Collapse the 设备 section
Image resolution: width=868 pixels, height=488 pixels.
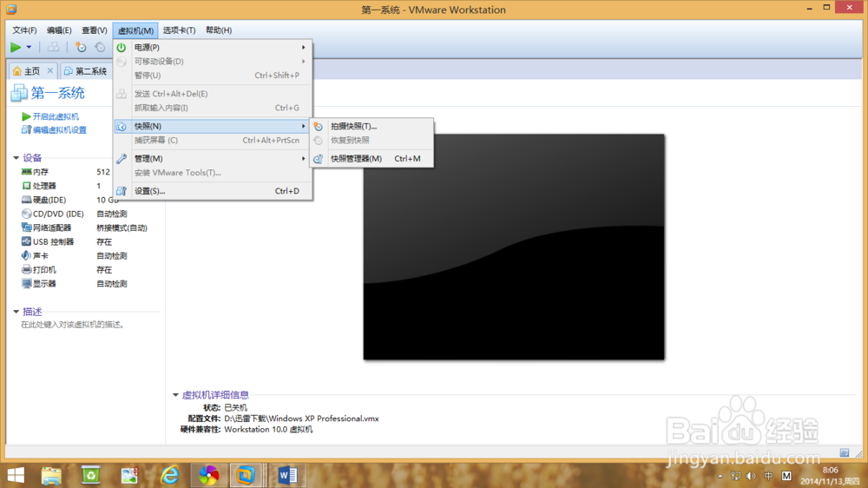click(x=16, y=158)
